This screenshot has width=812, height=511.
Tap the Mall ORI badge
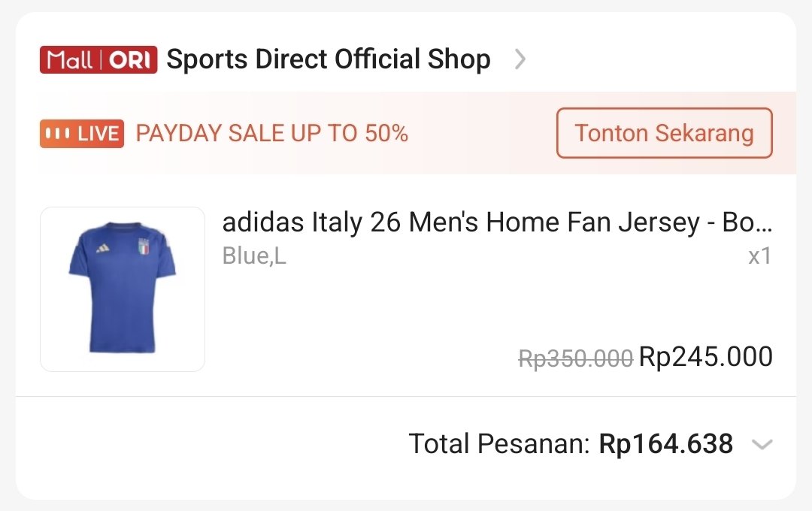pos(98,59)
